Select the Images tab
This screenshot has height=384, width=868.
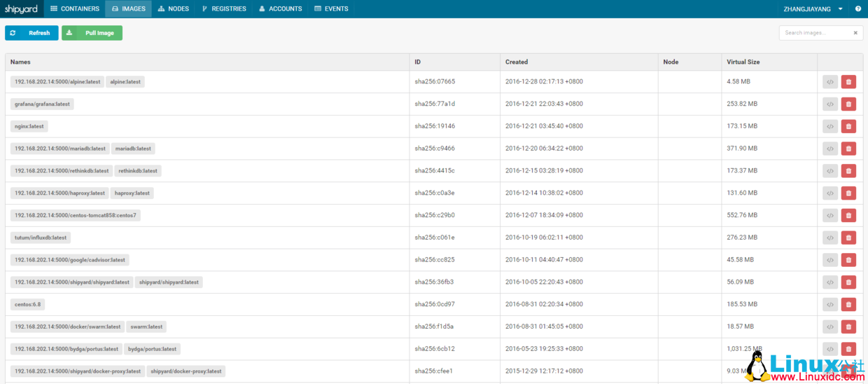[x=129, y=9]
